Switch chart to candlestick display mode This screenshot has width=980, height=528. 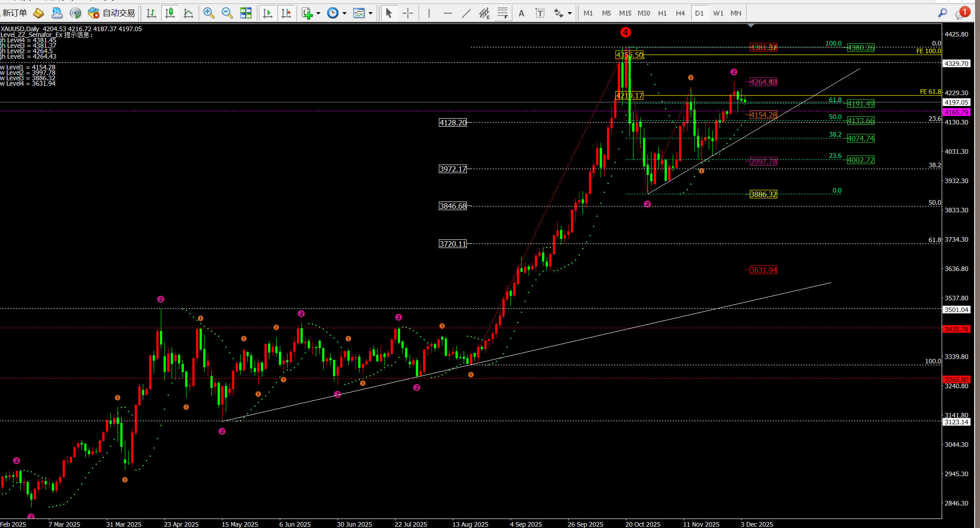pos(170,13)
